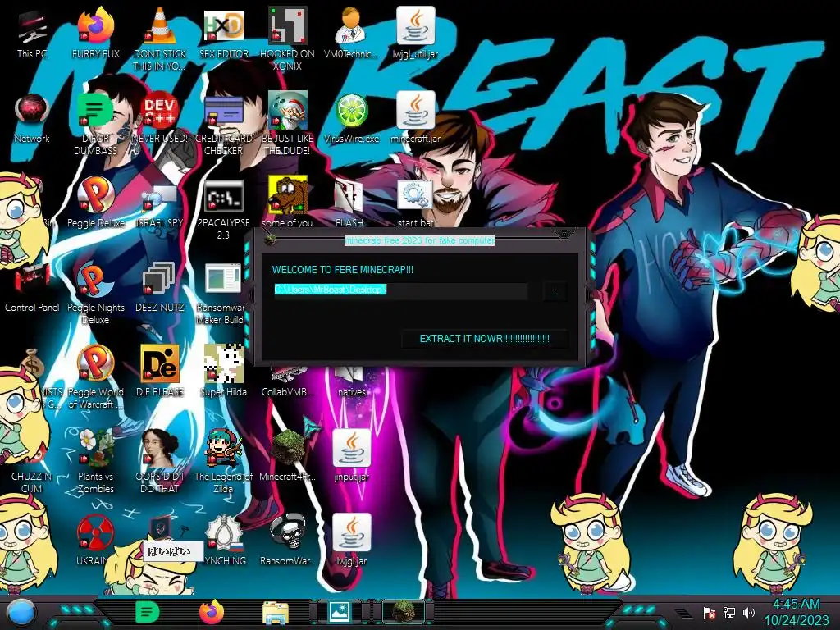Launch the BE JUST LIKE THE DUDE! icon
The height and width of the screenshot is (630, 840).
[287, 125]
